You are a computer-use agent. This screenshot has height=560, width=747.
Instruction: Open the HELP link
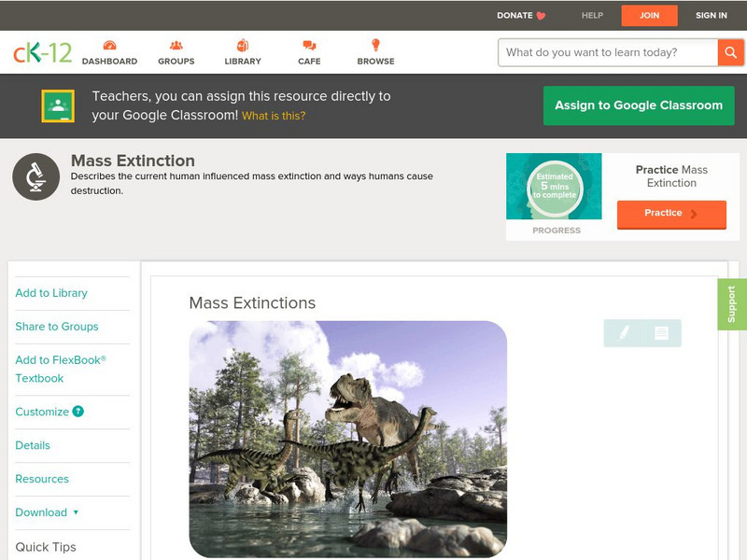click(592, 16)
